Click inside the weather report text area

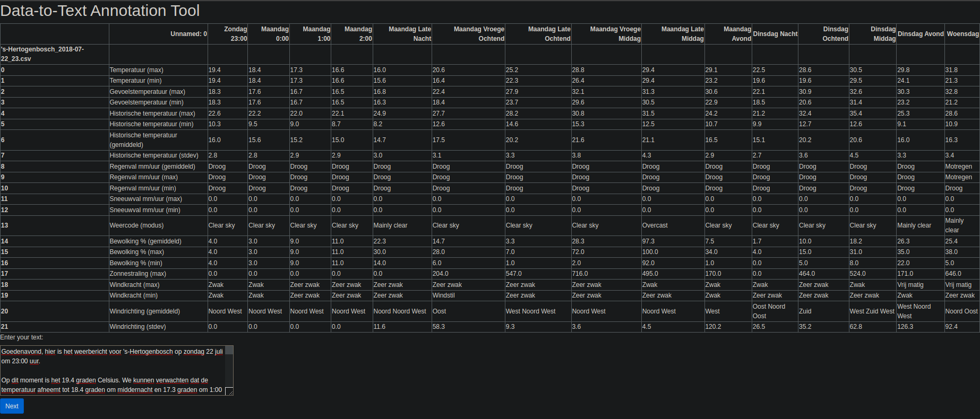pos(113,370)
